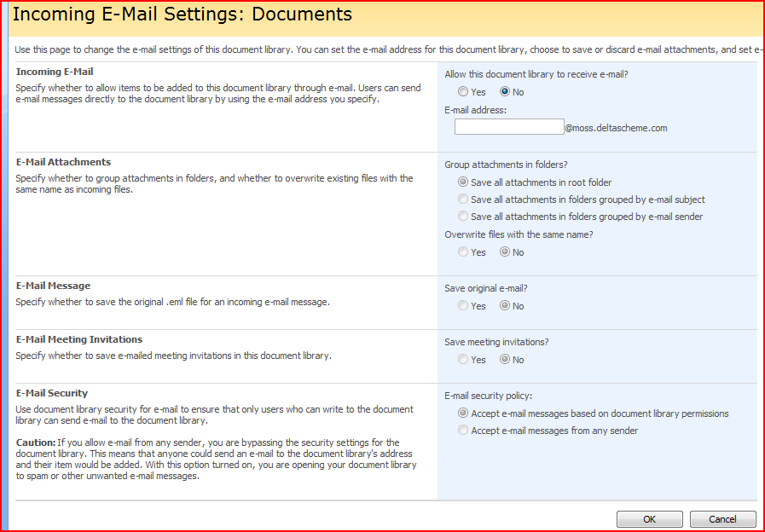Select No under Save original e-mail
This screenshot has height=532, width=765.
tap(505, 306)
